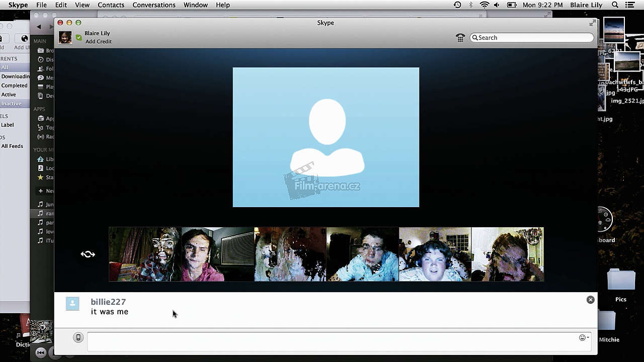This screenshot has height=362, width=644.
Task: Click the chat message input box
Action: click(x=332, y=341)
